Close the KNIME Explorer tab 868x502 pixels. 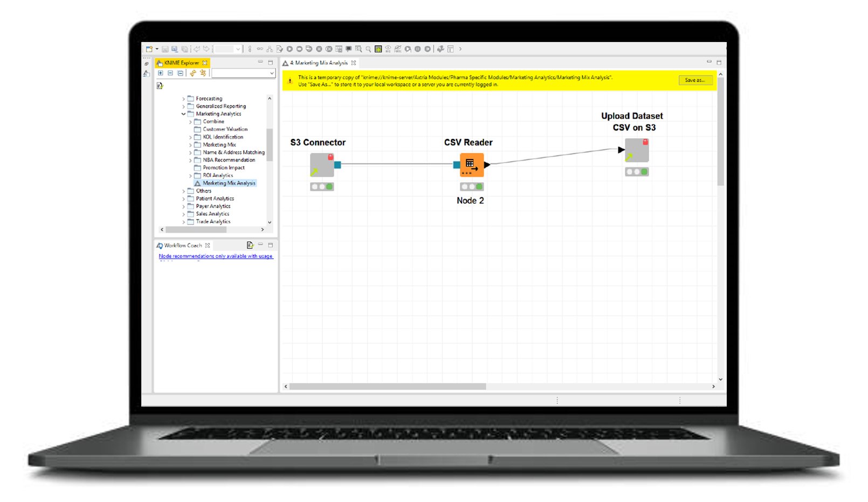(205, 63)
